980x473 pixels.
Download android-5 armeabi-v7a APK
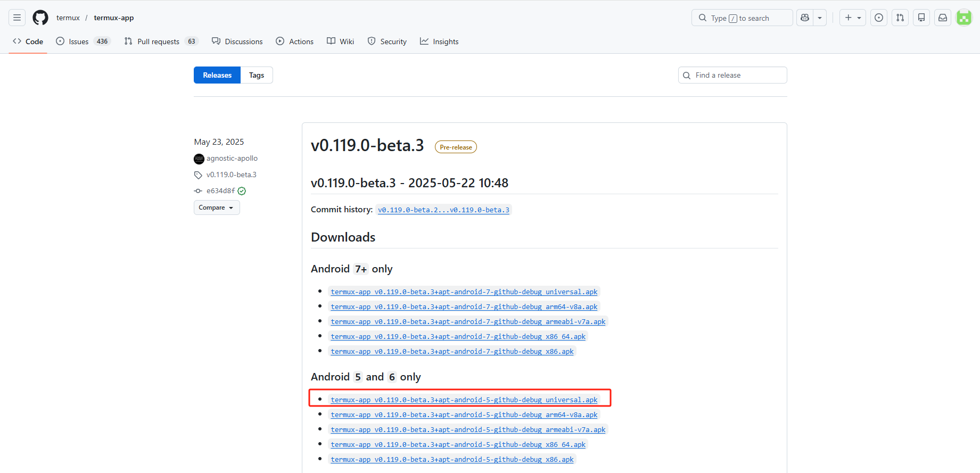point(468,430)
